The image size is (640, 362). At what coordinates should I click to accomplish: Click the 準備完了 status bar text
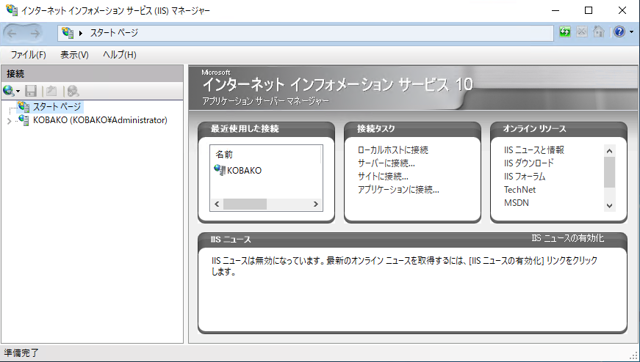click(21, 353)
